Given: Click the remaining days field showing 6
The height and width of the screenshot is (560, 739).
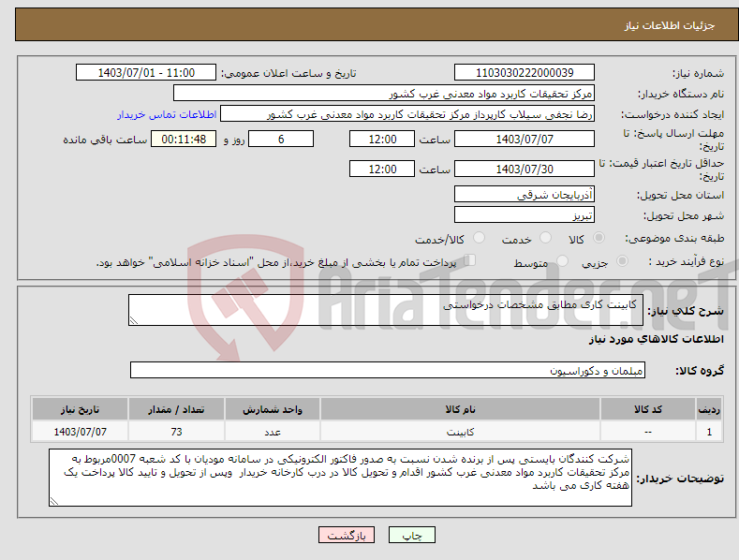Looking at the screenshot, I should click(281, 139).
